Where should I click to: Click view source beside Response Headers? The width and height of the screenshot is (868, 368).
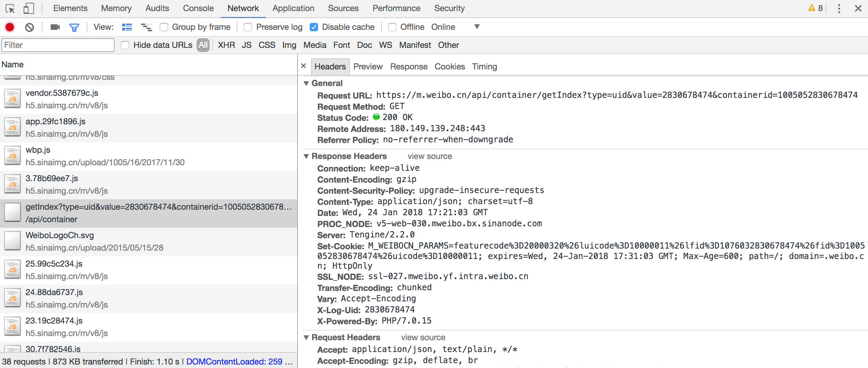(430, 156)
